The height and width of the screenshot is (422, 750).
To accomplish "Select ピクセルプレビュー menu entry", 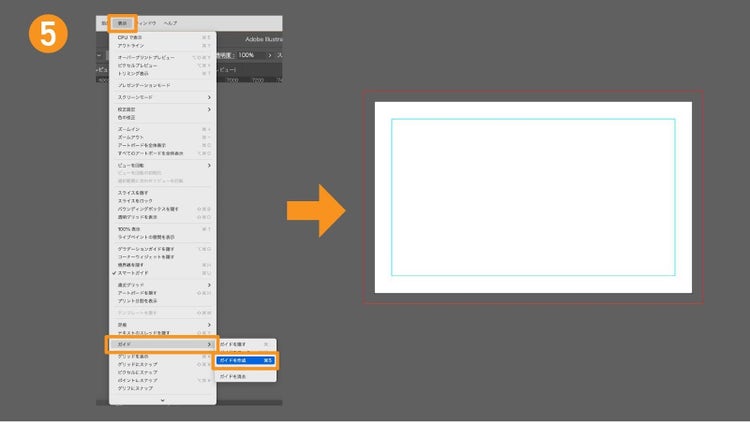I will (x=163, y=66).
